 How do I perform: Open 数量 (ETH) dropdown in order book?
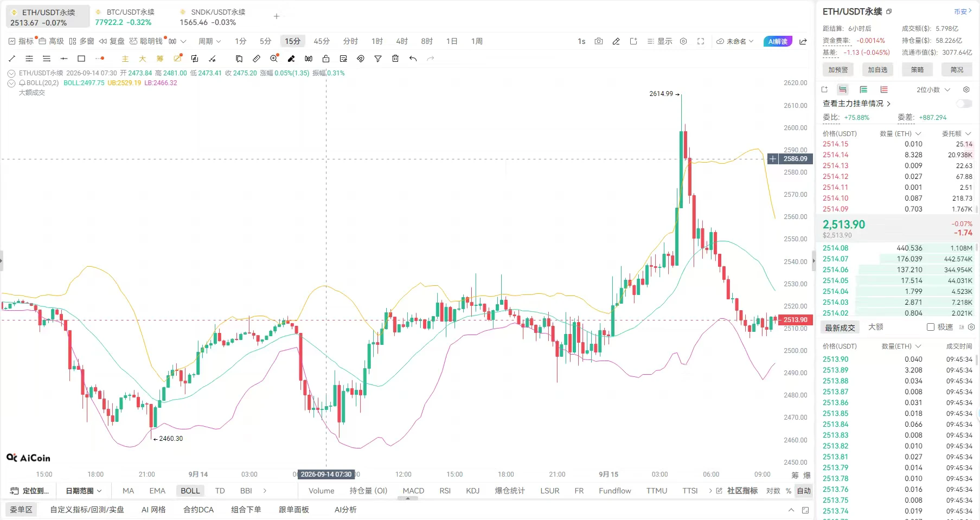click(x=900, y=133)
